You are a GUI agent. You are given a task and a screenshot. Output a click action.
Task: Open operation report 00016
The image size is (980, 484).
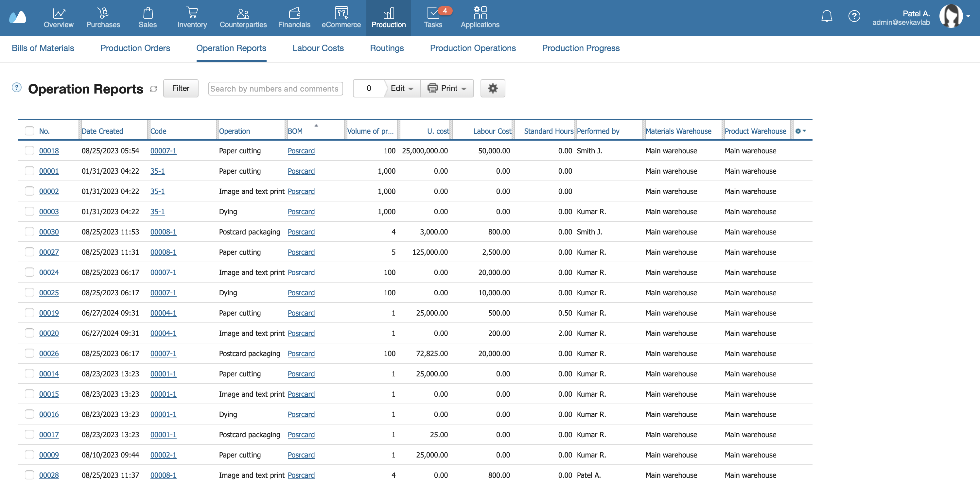tap(49, 414)
